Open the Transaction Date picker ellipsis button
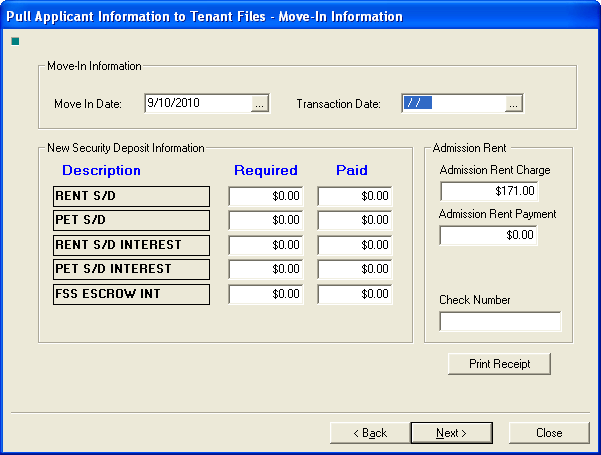 click(514, 103)
